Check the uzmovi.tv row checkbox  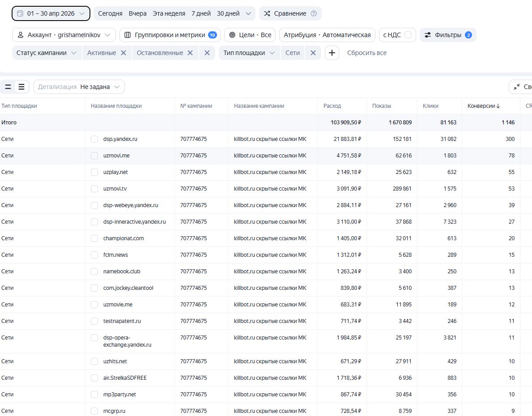tap(94, 189)
